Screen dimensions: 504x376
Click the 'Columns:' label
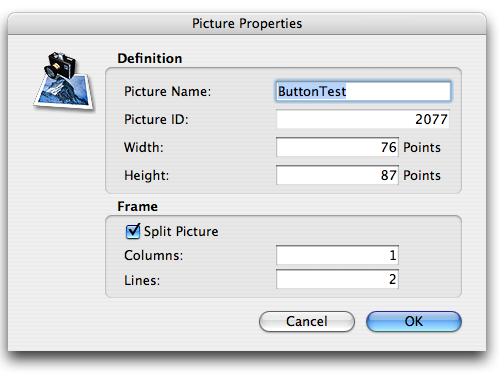click(x=153, y=256)
